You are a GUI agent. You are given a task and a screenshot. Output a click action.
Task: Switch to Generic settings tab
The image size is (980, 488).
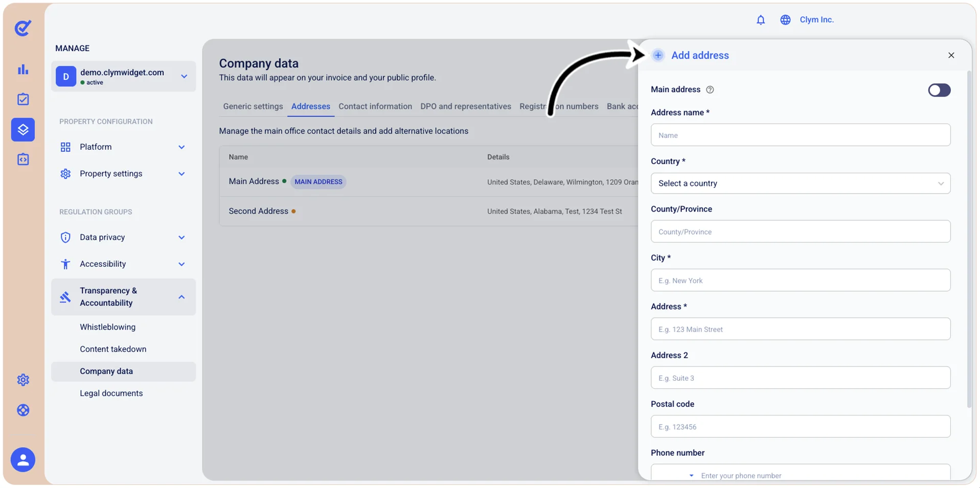pyautogui.click(x=253, y=106)
